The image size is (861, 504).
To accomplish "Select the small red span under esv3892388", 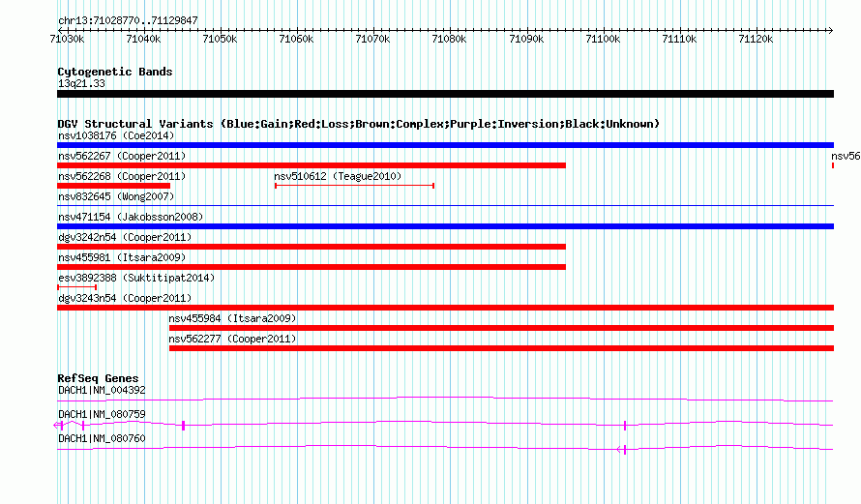I will coord(76,287).
